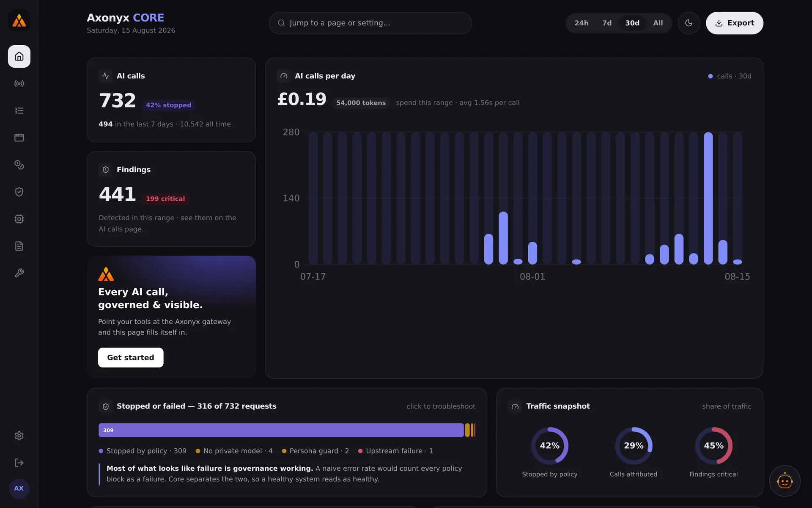
Task: Click the Axonyx logo in promo card
Action: [106, 274]
